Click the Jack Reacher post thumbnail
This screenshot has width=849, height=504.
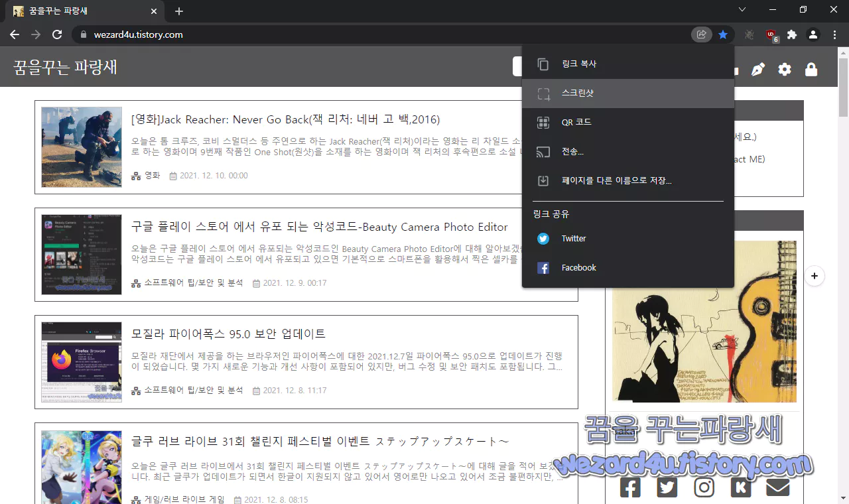tap(82, 147)
